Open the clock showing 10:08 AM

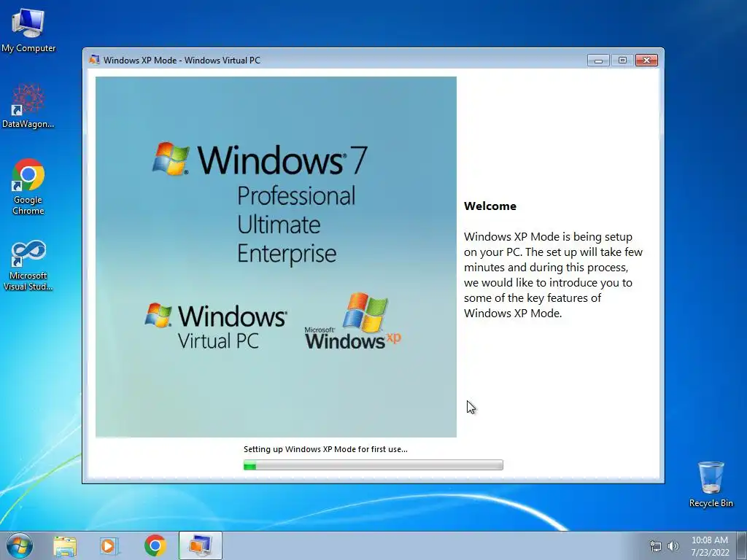(x=710, y=546)
